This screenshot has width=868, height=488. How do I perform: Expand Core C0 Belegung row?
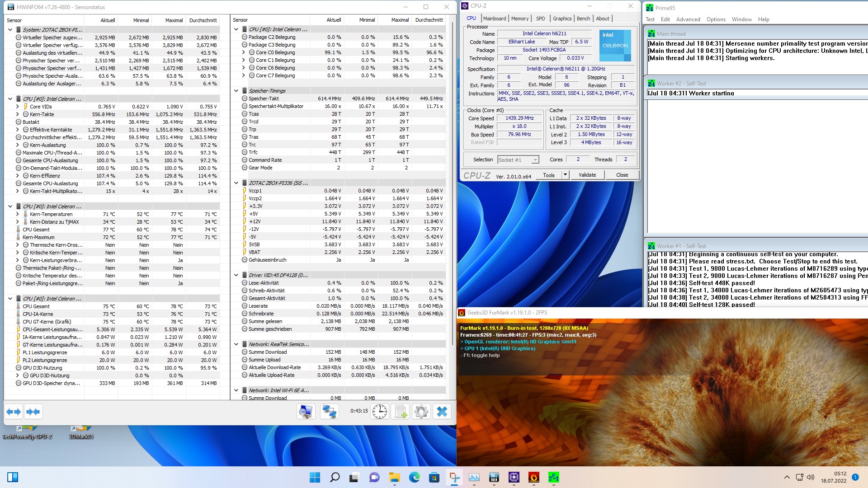click(244, 52)
